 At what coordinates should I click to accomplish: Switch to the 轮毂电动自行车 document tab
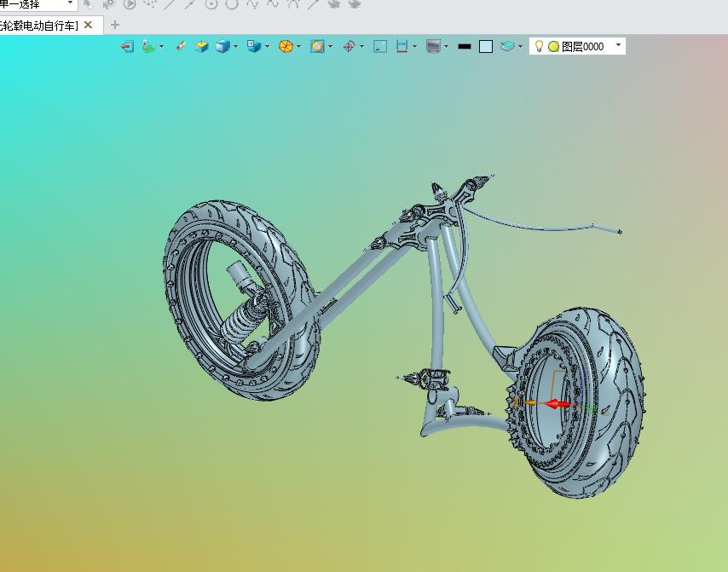[38, 26]
